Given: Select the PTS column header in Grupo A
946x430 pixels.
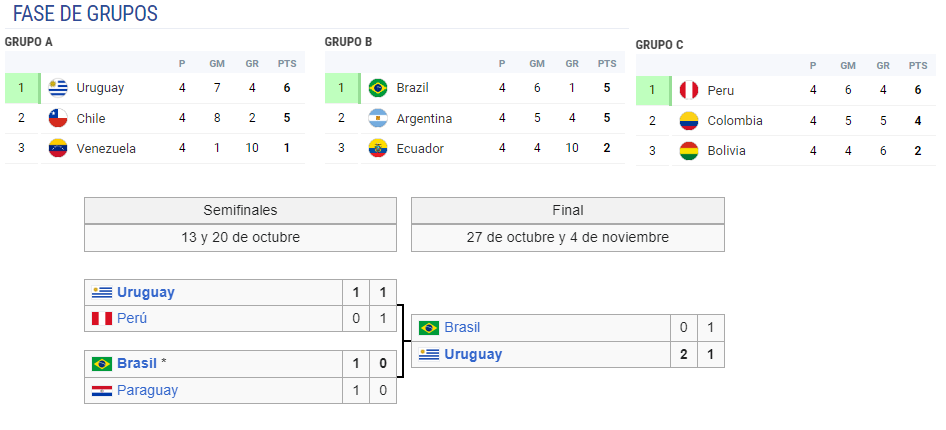Looking at the screenshot, I should pyautogui.click(x=287, y=63).
